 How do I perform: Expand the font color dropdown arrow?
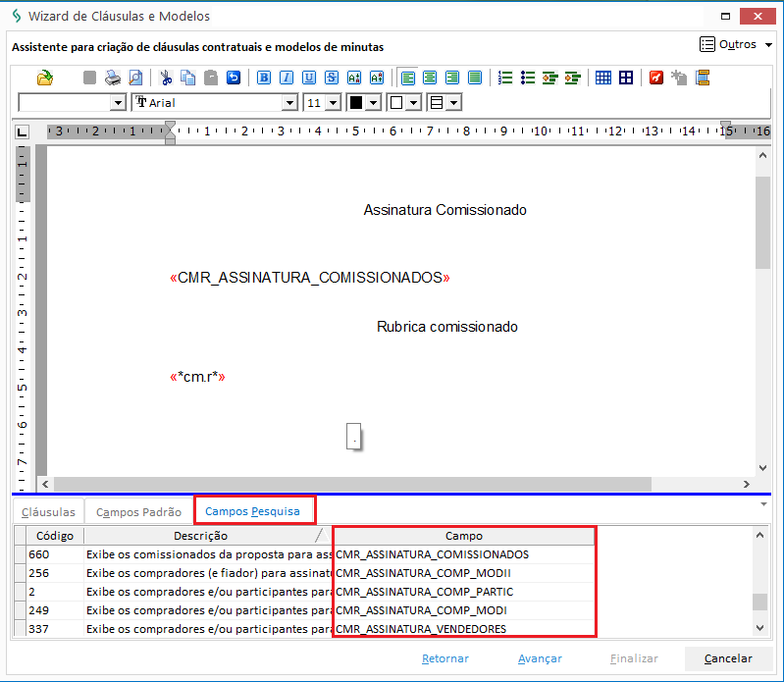click(373, 103)
